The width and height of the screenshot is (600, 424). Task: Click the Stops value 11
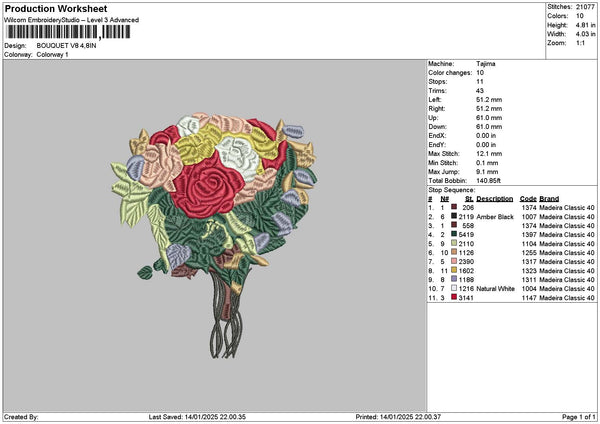pyautogui.click(x=480, y=82)
